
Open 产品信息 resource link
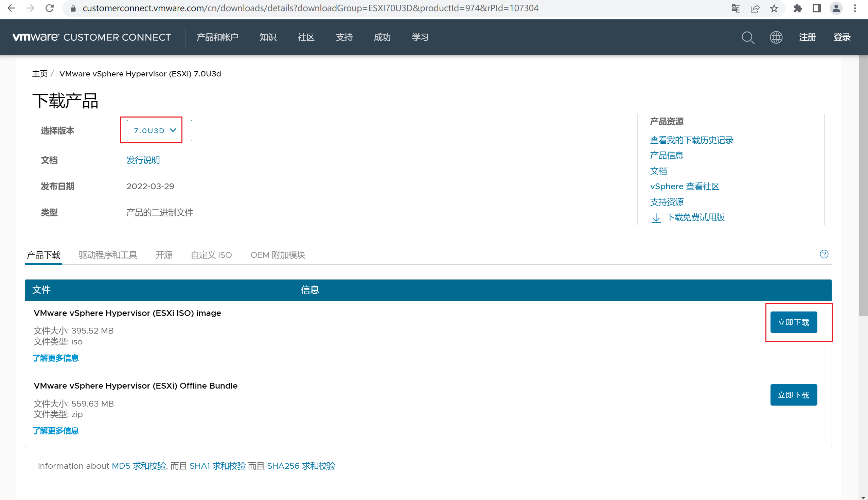667,156
